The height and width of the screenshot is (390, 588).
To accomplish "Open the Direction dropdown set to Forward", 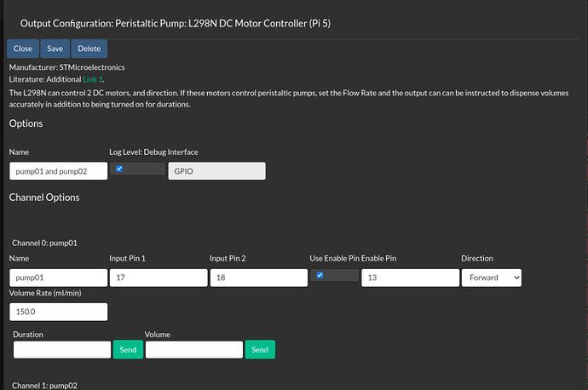I will [x=491, y=278].
